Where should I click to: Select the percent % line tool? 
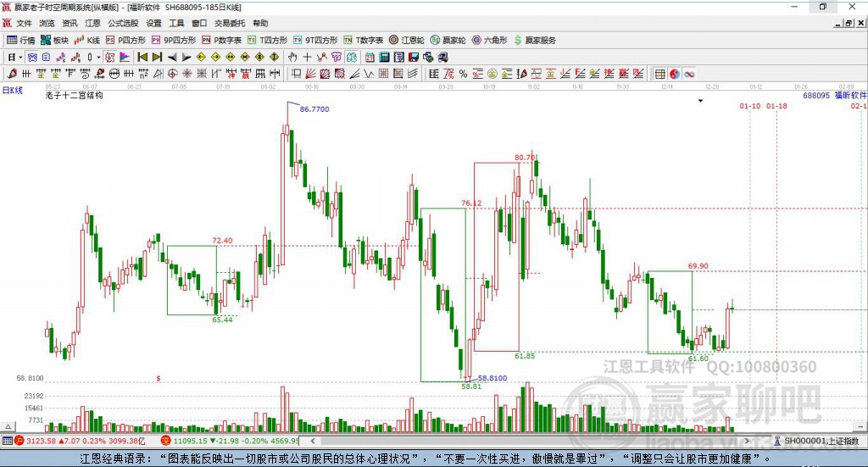click(x=463, y=74)
